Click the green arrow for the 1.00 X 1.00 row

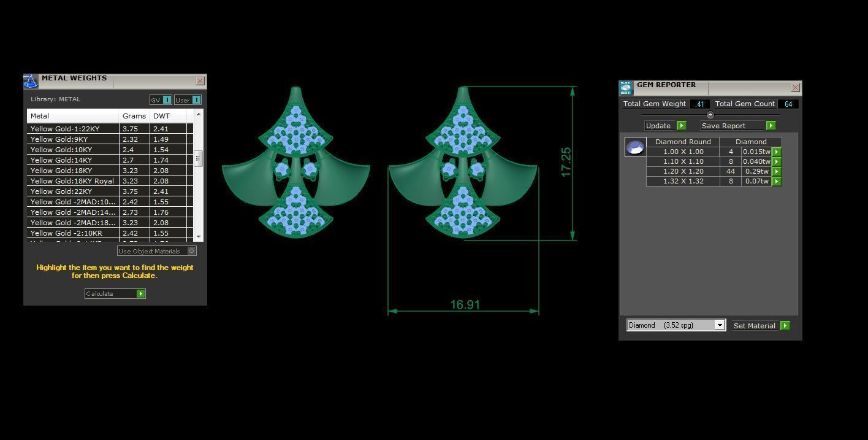pos(777,152)
